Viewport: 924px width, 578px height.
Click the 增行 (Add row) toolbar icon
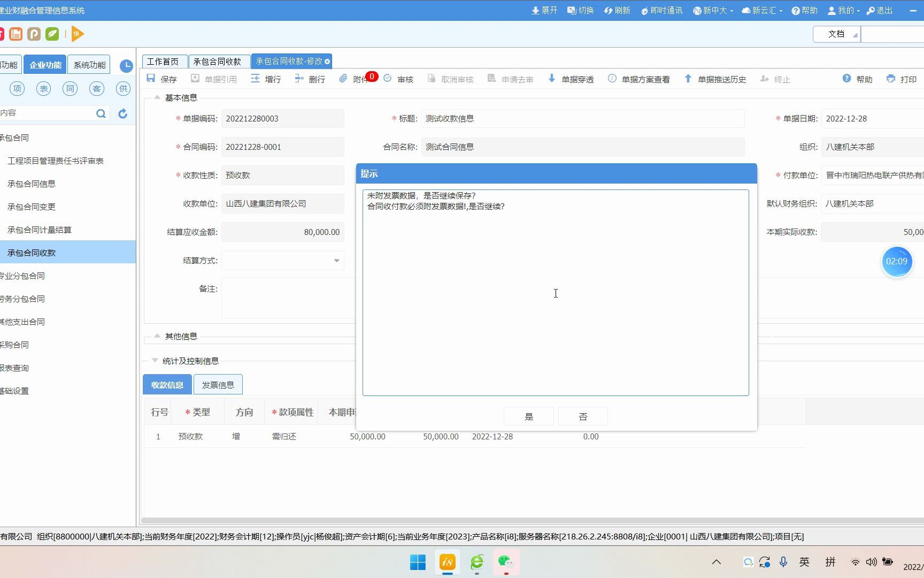pyautogui.click(x=256, y=78)
